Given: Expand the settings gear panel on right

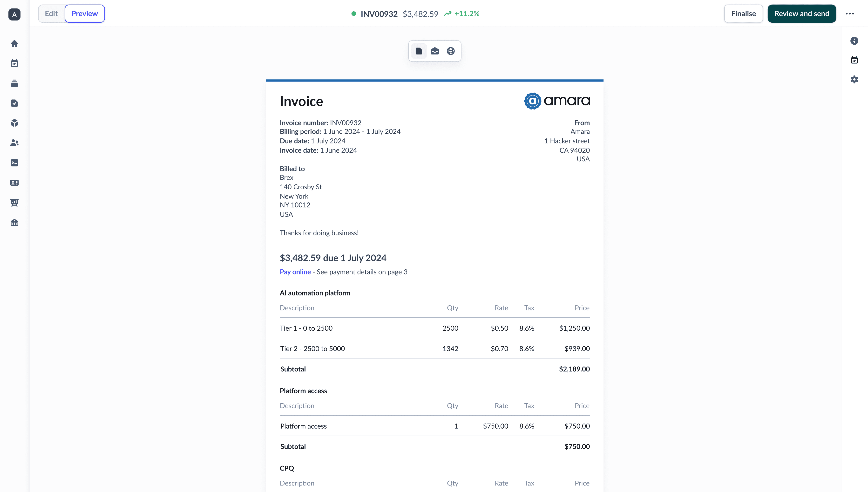Looking at the screenshot, I should pos(854,79).
